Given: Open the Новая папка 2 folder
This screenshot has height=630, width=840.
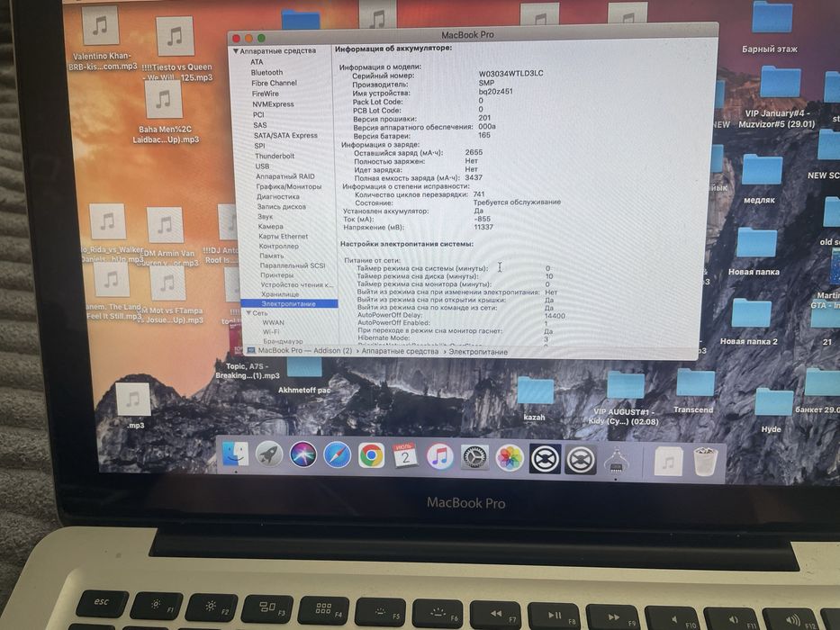Looking at the screenshot, I should (750, 321).
